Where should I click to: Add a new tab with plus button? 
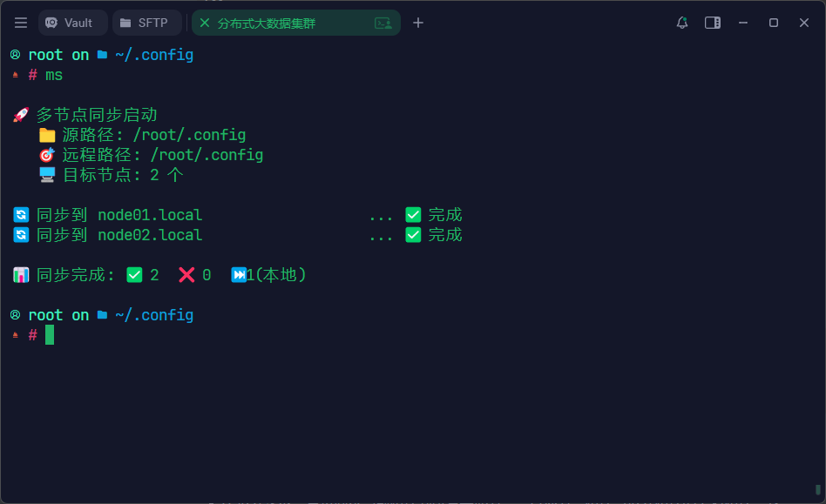tap(418, 23)
